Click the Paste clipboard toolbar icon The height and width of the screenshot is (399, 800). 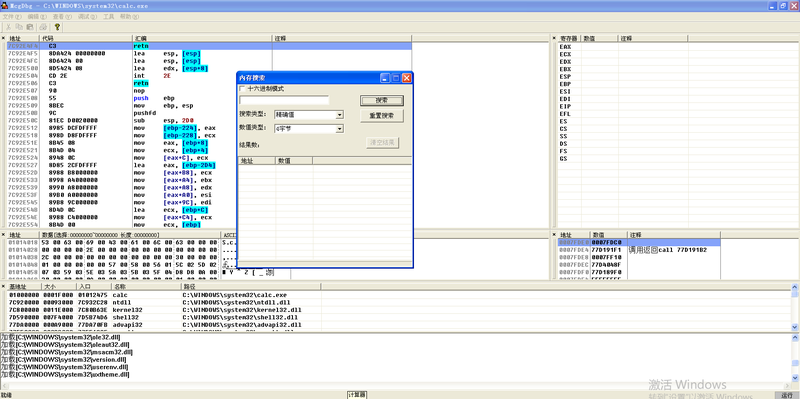30,27
